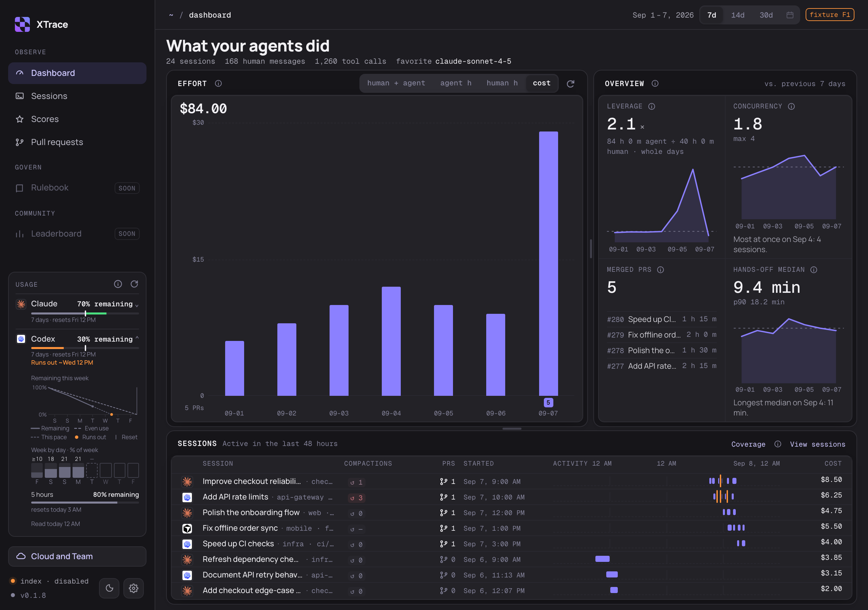Open merged PR #279 Fix offline ord...
Viewport: 868px width, 610px height.
(x=661, y=335)
